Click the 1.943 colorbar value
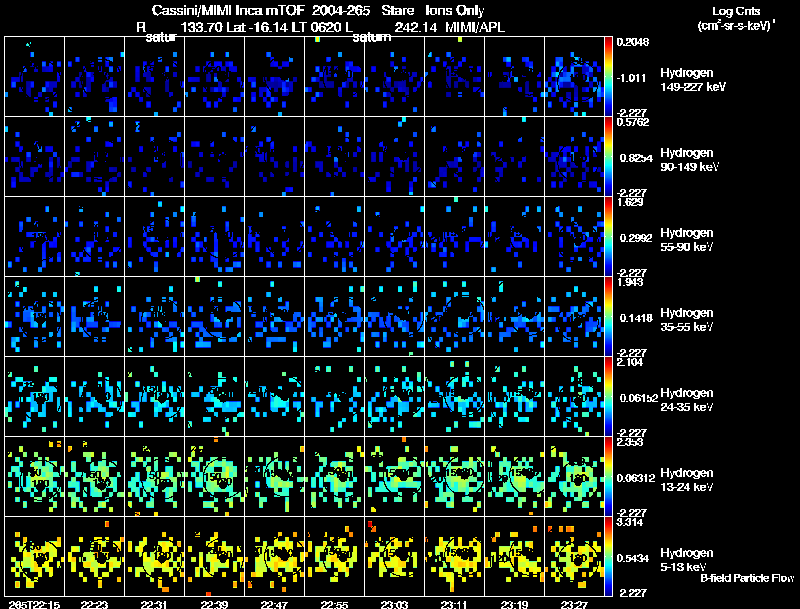This screenshot has width=800, height=609. 630,283
